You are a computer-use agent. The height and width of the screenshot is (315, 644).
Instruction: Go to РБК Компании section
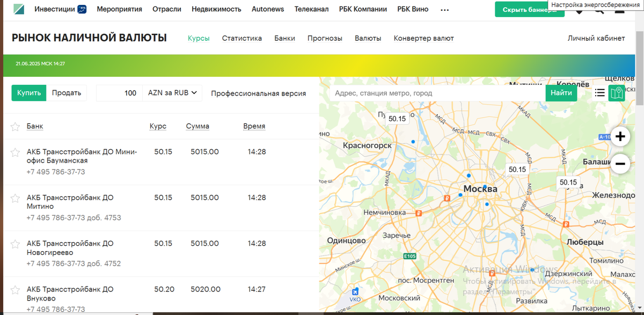click(363, 9)
